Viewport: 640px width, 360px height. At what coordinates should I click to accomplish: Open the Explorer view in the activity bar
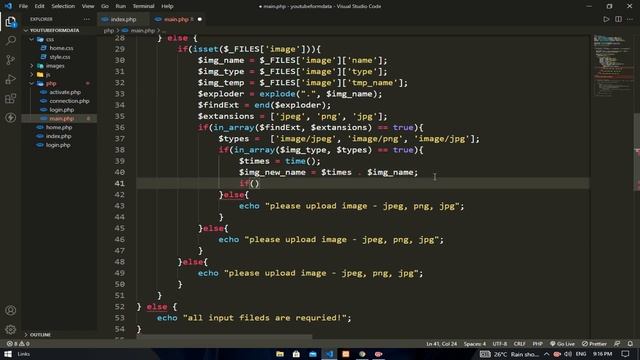pos(11,22)
